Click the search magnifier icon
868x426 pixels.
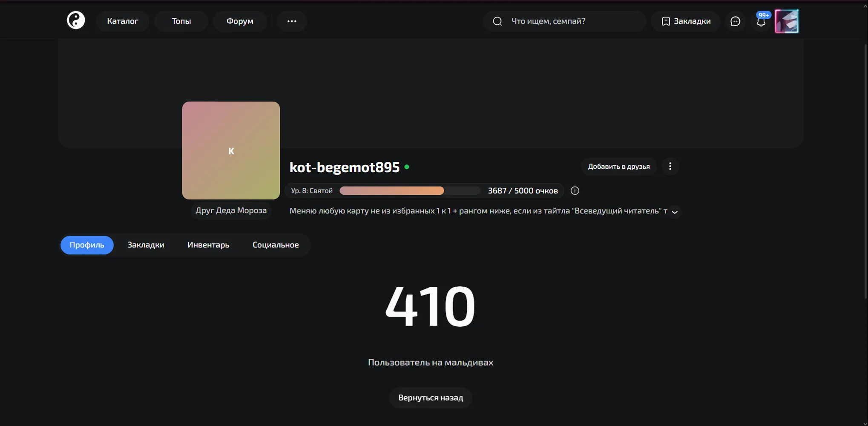coord(497,21)
